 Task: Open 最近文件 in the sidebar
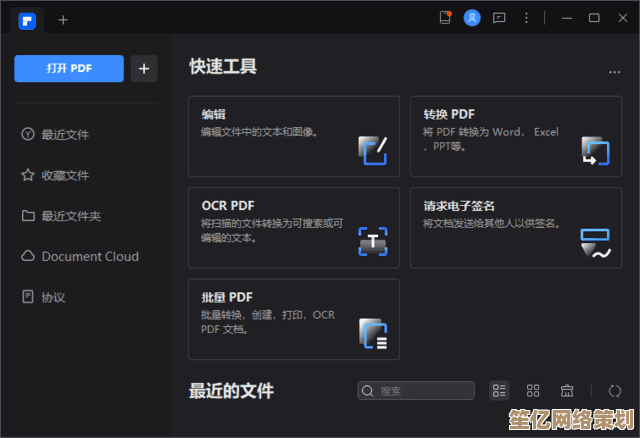(64, 134)
